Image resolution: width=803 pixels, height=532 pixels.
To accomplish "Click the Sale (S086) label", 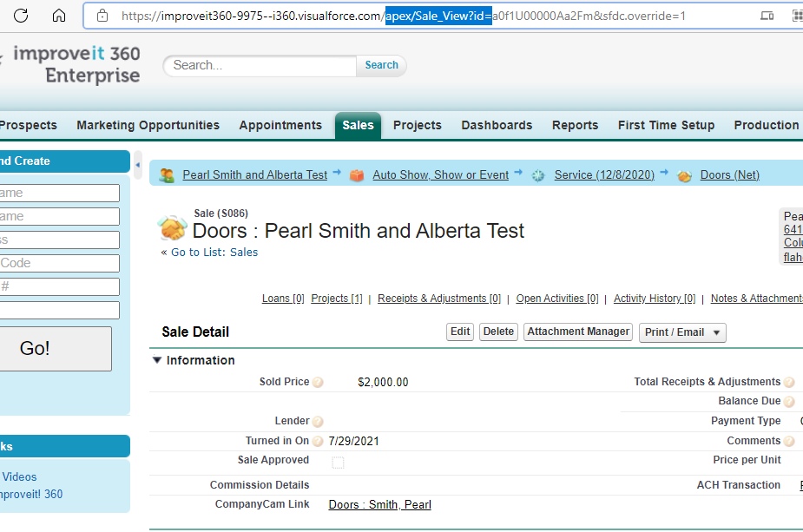I will [x=220, y=213].
